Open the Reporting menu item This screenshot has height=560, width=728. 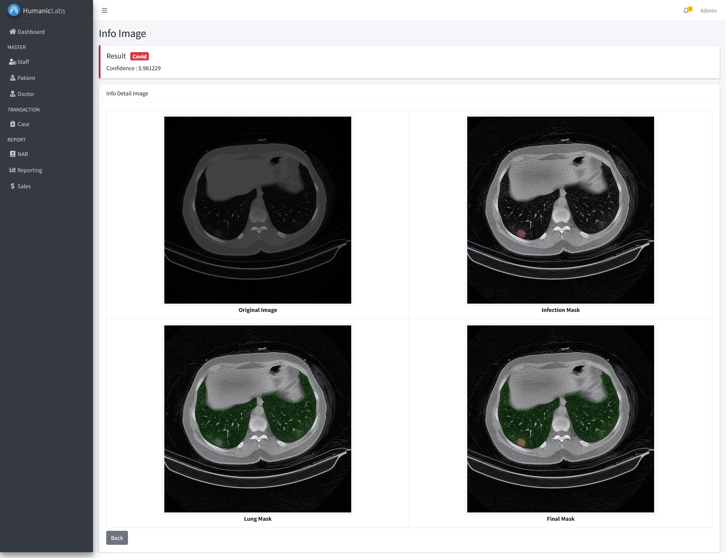tap(30, 170)
